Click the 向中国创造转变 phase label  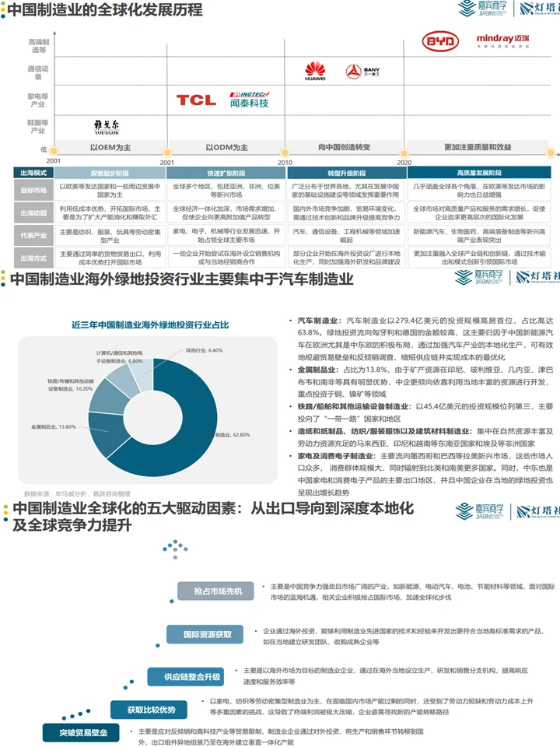344,147
